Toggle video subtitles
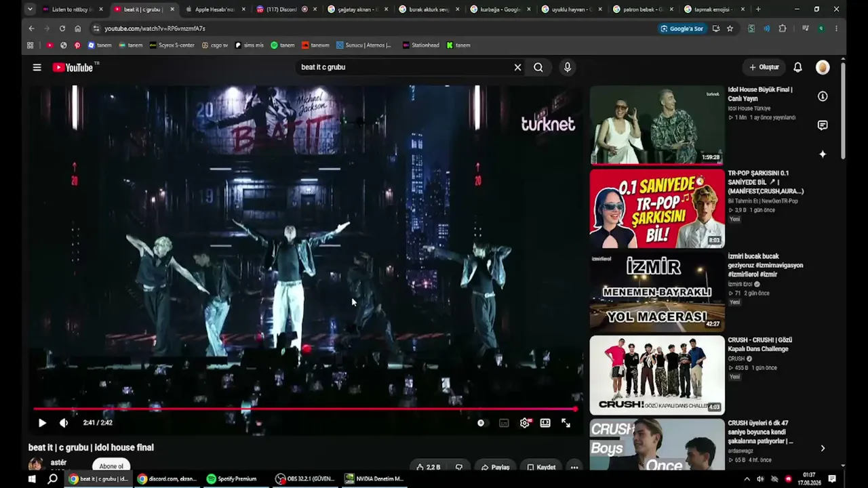This screenshot has height=488, width=868. tap(504, 423)
